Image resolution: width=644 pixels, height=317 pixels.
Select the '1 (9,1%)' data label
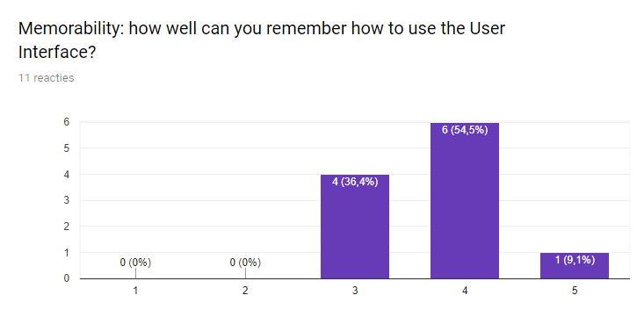(575, 260)
